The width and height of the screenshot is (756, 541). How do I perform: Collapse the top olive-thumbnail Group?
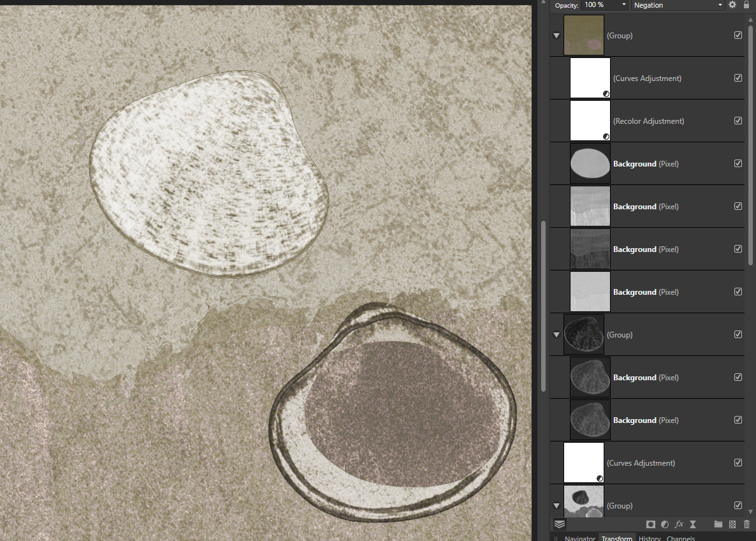click(x=556, y=36)
